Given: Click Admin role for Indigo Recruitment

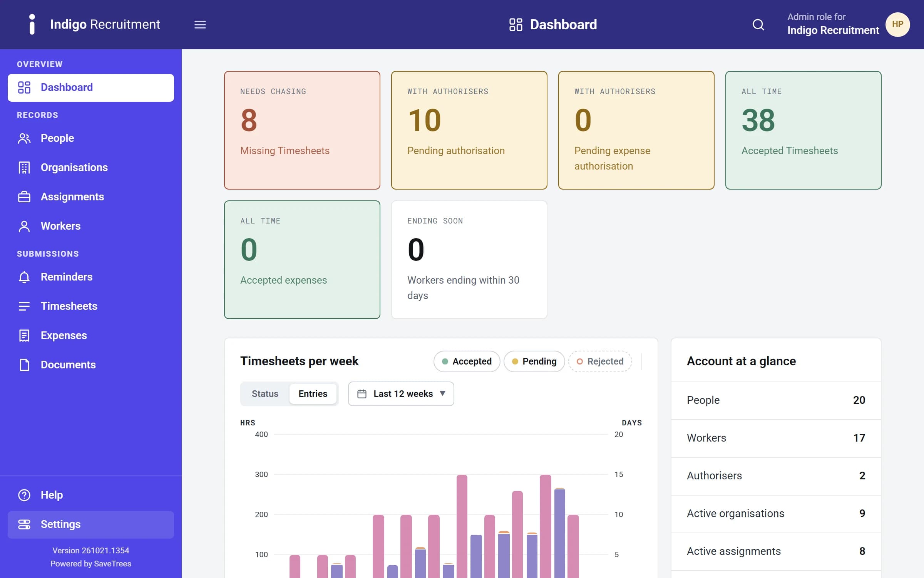Looking at the screenshot, I should point(833,24).
